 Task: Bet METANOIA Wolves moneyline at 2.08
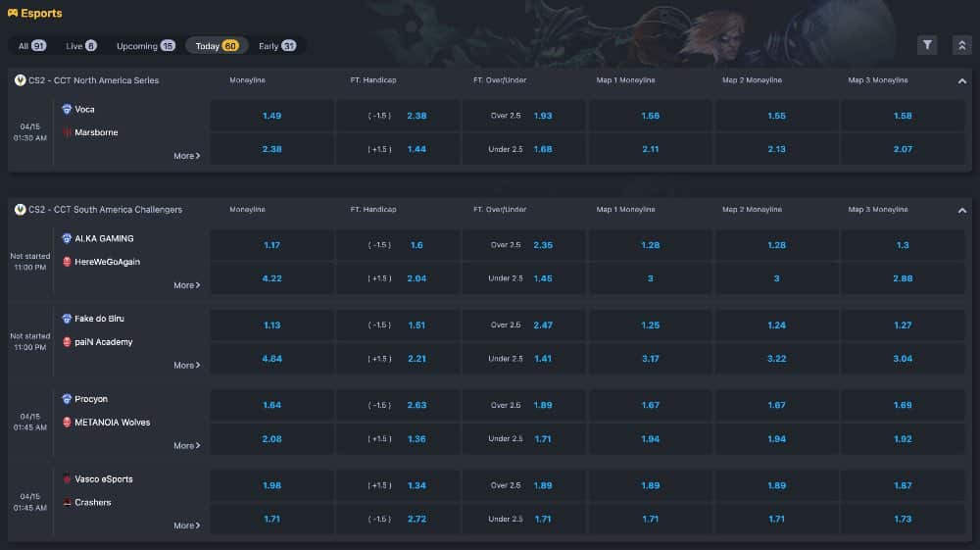[x=271, y=439]
